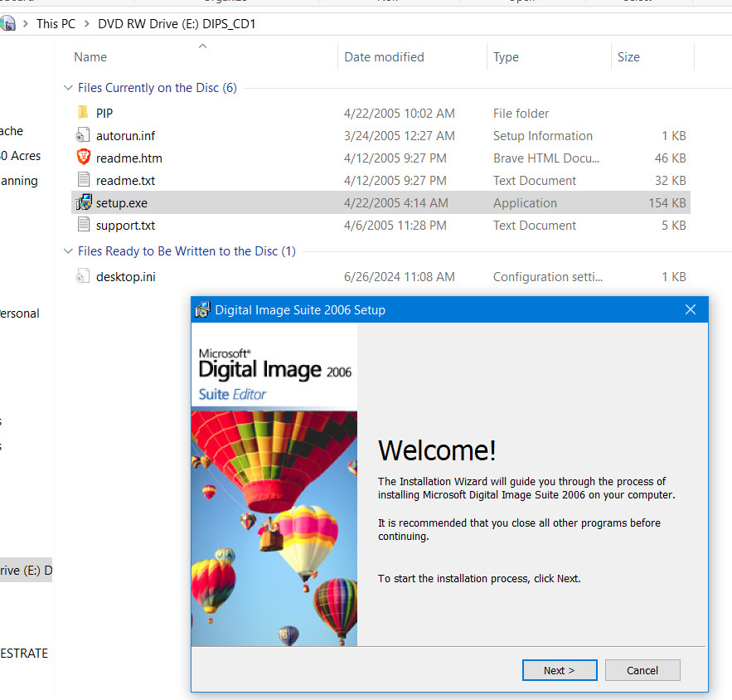Click the Next button in the setup wizard
732x700 pixels.
pos(560,670)
